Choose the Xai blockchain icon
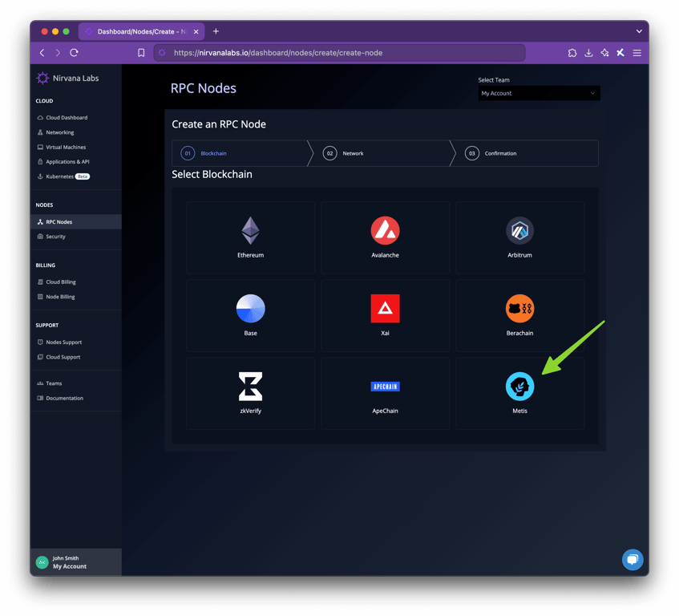The height and width of the screenshot is (616, 679). click(385, 309)
